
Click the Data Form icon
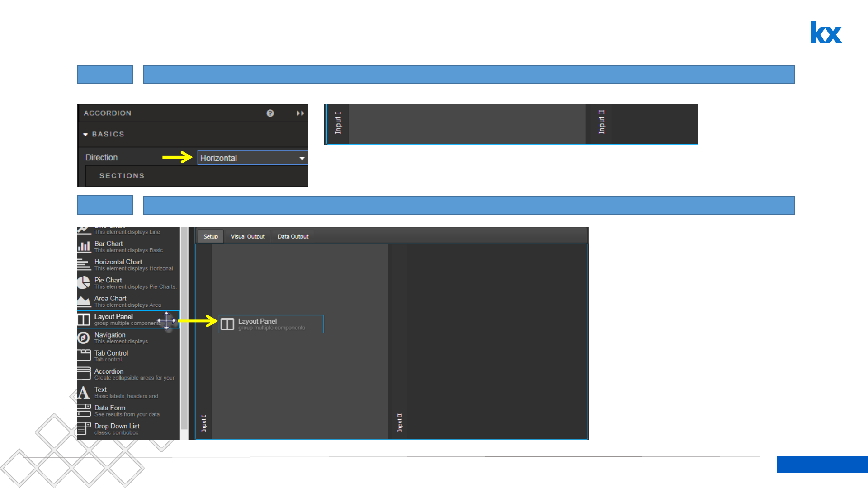(x=84, y=410)
